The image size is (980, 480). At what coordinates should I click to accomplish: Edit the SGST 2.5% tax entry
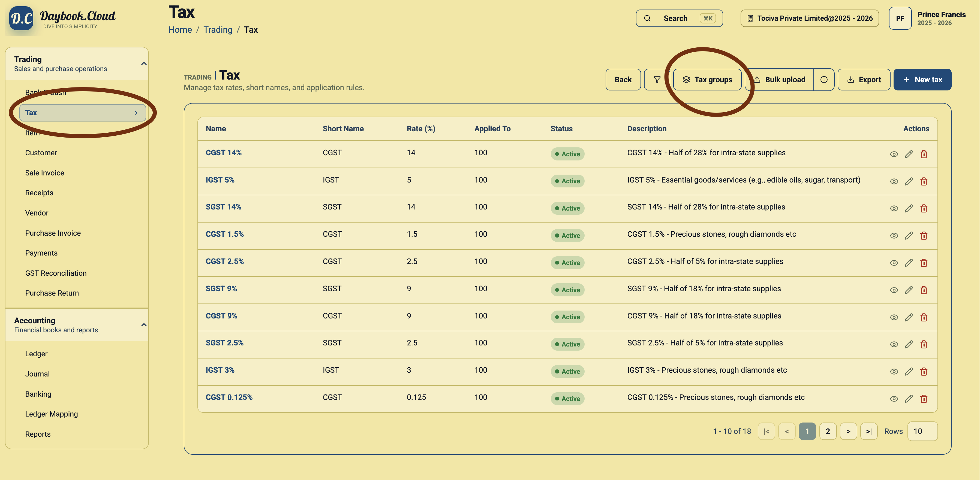[x=909, y=345]
